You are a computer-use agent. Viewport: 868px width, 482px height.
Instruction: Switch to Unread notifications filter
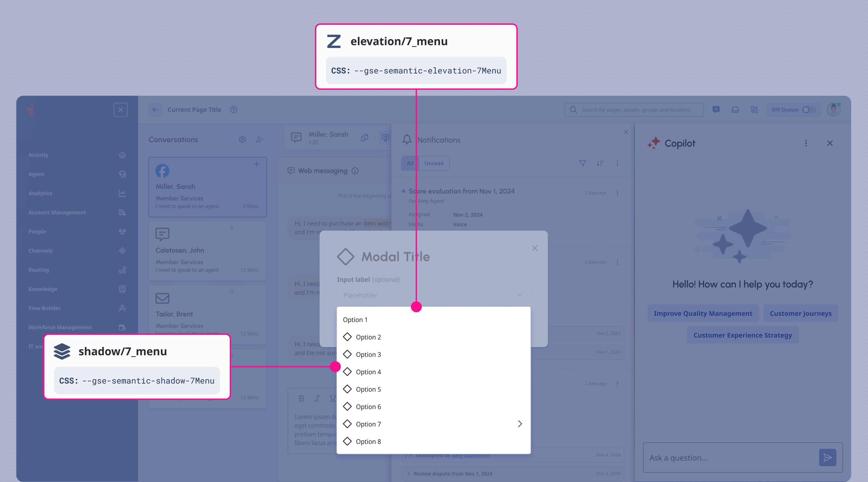[434, 163]
